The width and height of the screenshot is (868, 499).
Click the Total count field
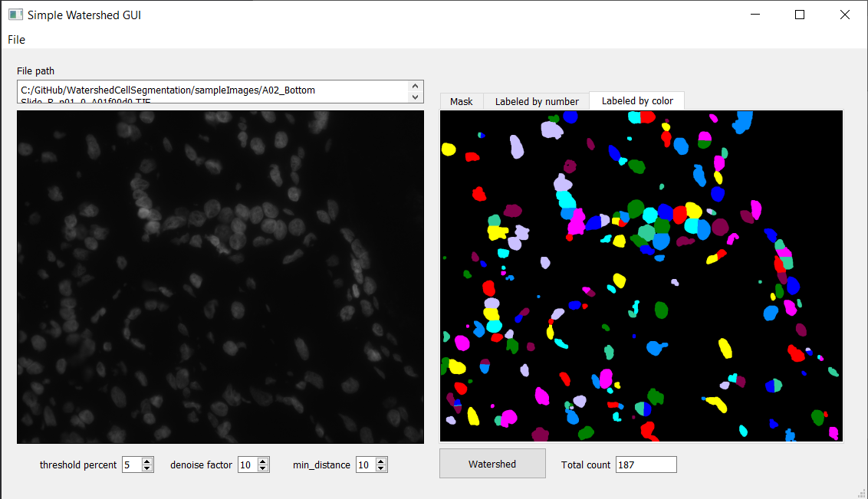[x=646, y=465]
